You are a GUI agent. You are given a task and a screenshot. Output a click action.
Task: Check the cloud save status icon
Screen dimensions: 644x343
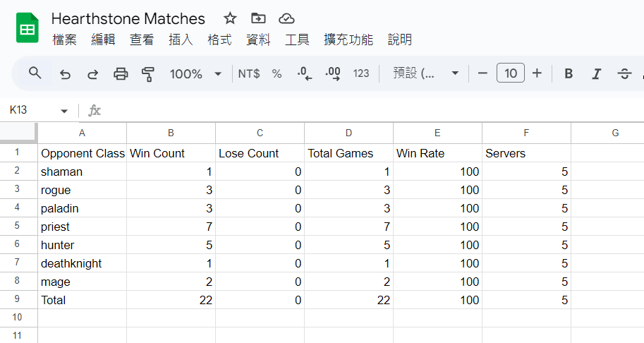pyautogui.click(x=286, y=18)
